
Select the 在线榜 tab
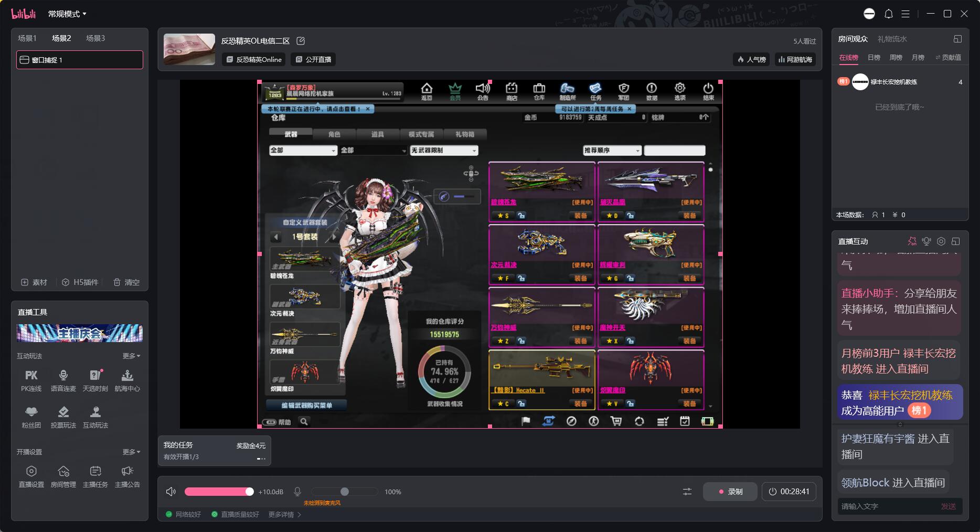pos(848,58)
